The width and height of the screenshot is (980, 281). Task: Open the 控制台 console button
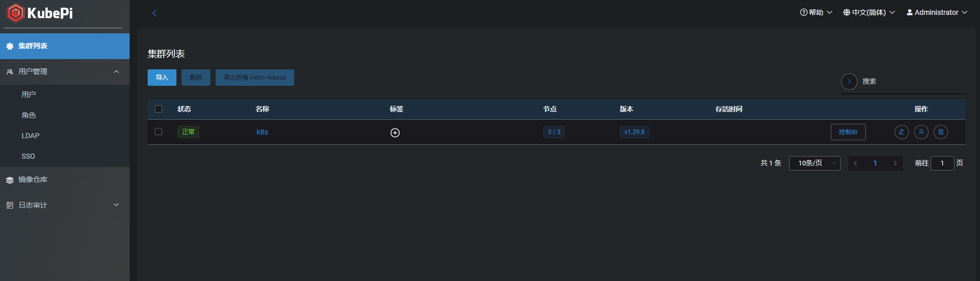(x=848, y=132)
